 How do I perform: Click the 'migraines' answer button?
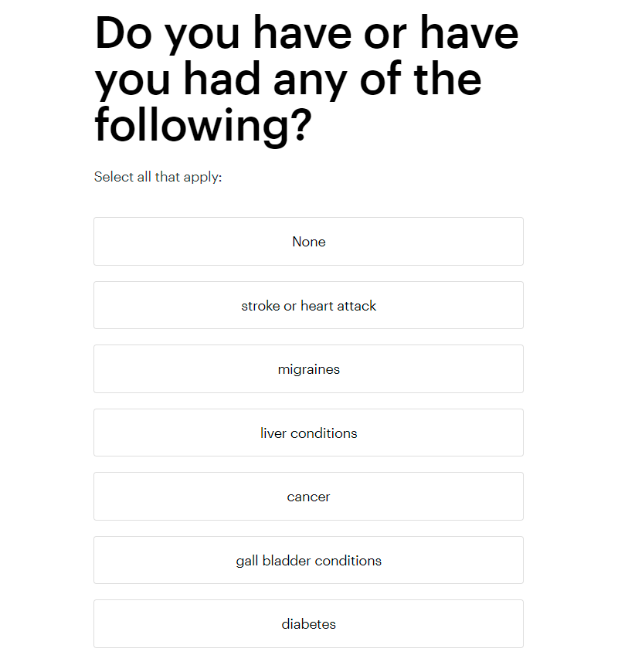[x=308, y=368]
